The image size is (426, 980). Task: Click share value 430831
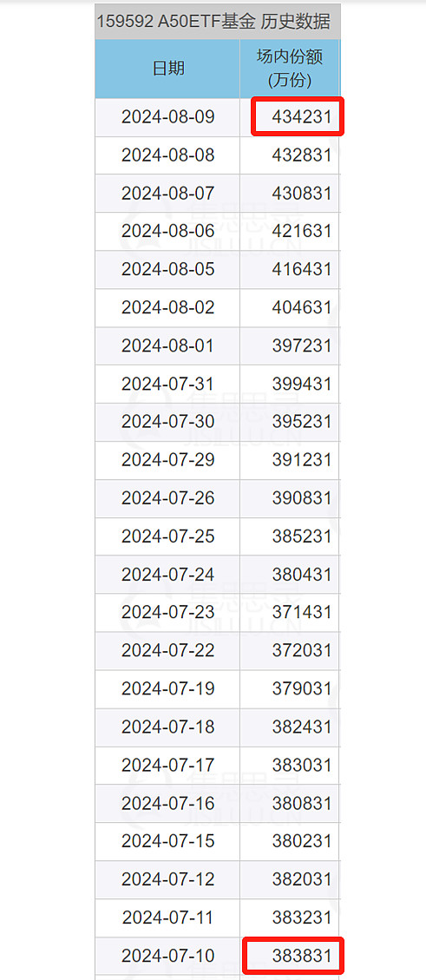click(x=302, y=193)
